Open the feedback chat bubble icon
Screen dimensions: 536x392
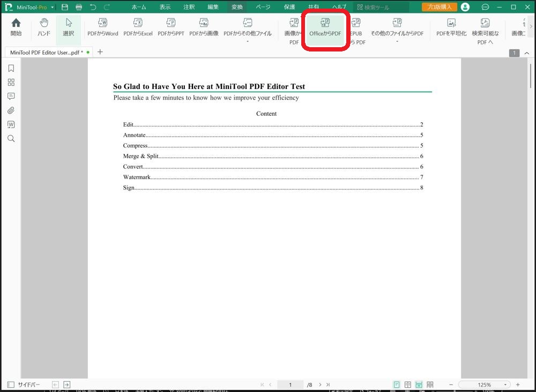485,7
